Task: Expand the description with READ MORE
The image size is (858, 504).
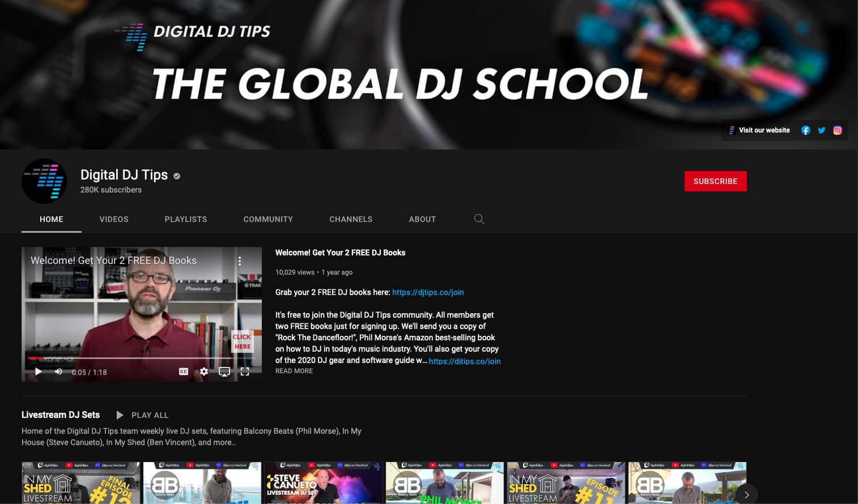Action: click(x=294, y=371)
